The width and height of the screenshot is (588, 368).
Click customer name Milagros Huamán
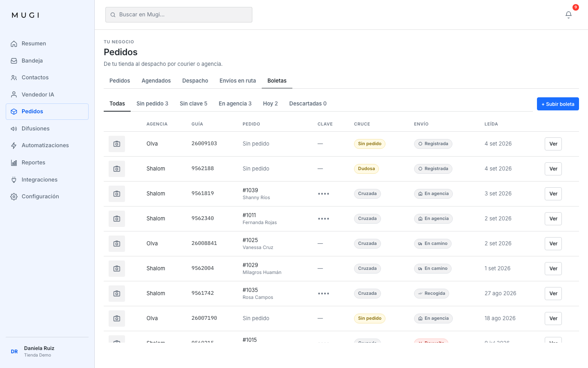pos(262,272)
